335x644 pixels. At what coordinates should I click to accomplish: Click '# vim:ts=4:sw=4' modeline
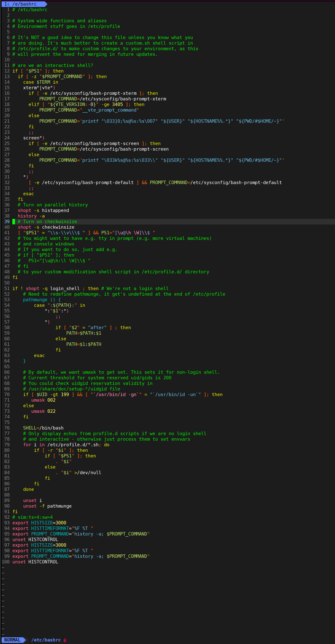(33, 517)
